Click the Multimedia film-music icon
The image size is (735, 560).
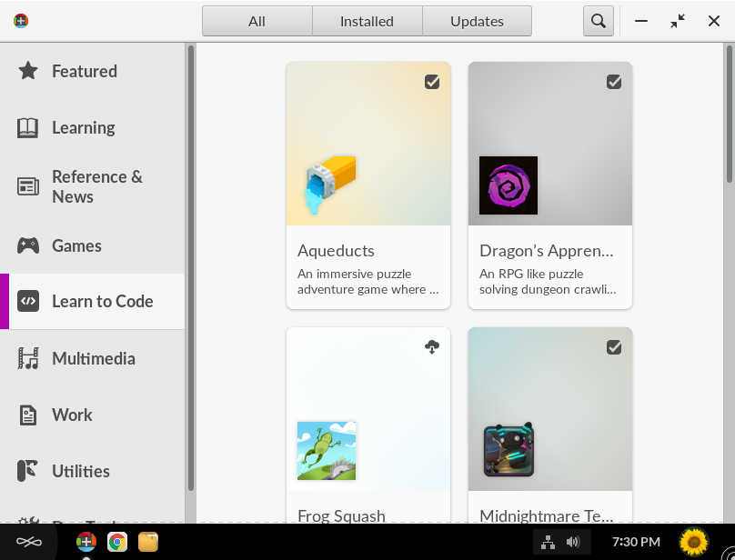pos(28,358)
